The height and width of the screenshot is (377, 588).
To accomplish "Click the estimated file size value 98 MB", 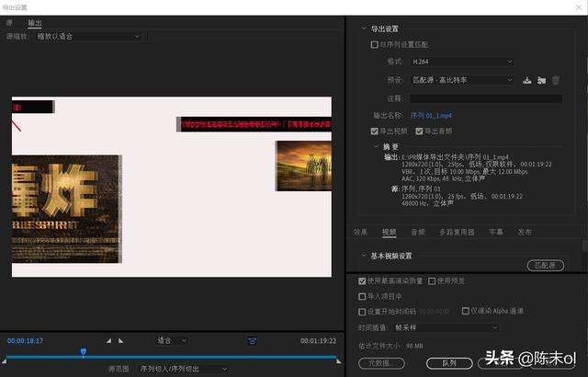I will [414, 346].
